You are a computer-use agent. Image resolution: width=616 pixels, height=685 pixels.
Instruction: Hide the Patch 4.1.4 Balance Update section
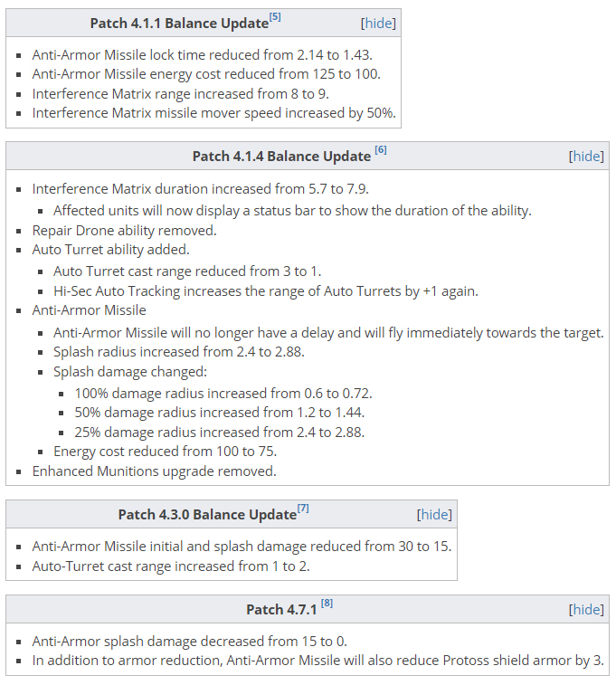click(x=586, y=156)
